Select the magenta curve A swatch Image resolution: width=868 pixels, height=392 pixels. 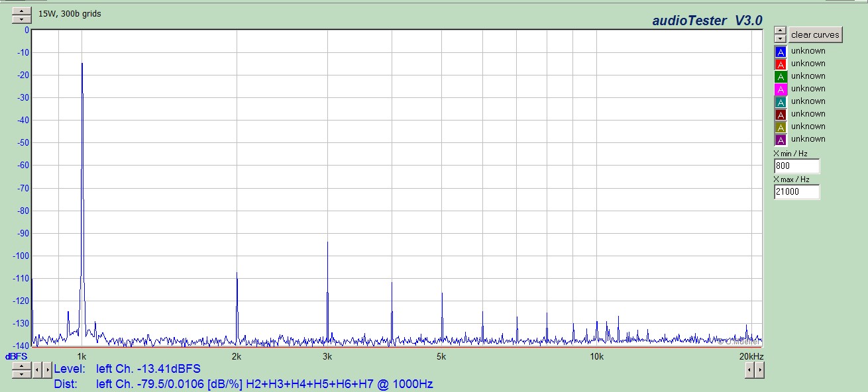pyautogui.click(x=781, y=89)
